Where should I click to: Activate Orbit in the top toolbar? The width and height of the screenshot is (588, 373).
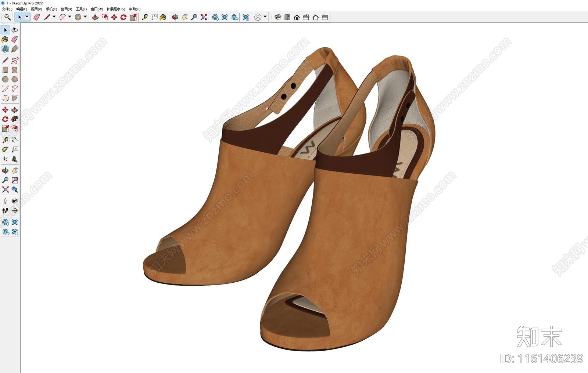[x=175, y=17]
